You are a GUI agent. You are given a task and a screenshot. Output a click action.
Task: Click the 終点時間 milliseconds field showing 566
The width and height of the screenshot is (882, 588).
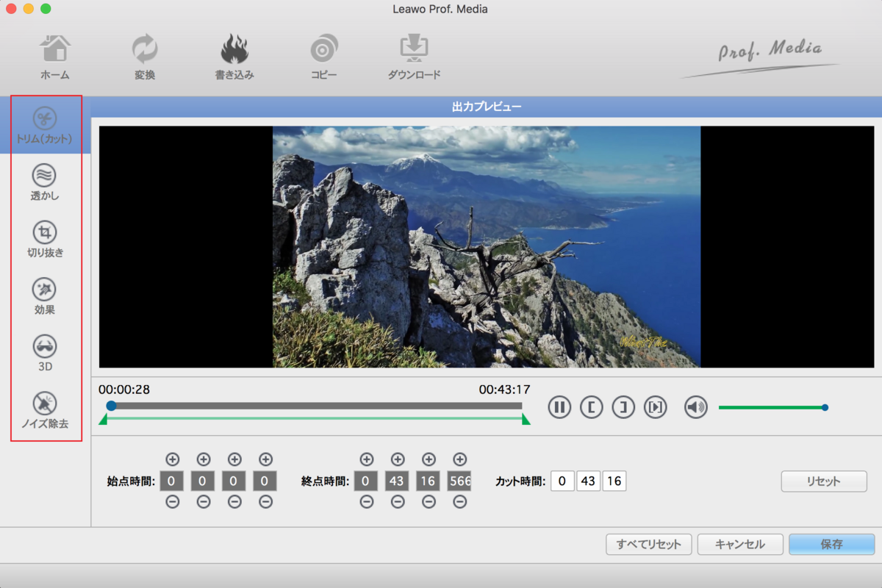click(x=459, y=481)
